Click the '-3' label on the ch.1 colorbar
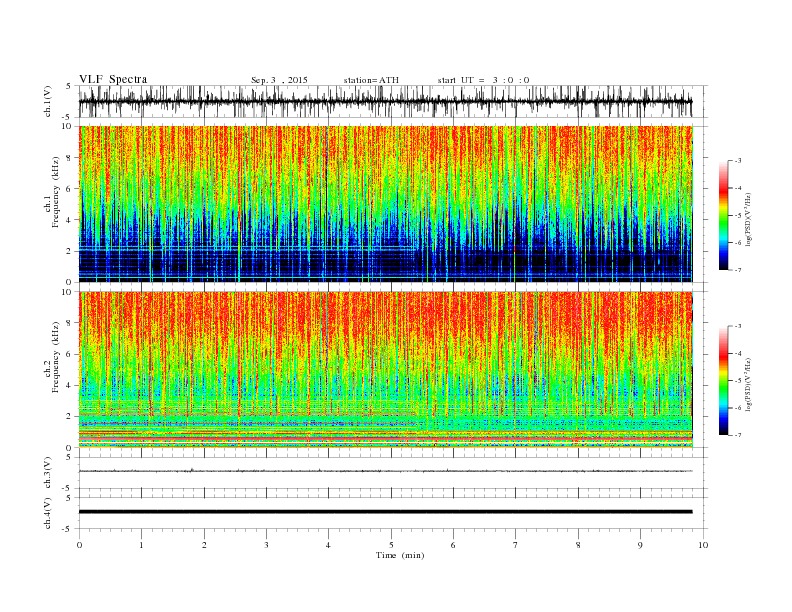The image size is (792, 612). coord(738,161)
